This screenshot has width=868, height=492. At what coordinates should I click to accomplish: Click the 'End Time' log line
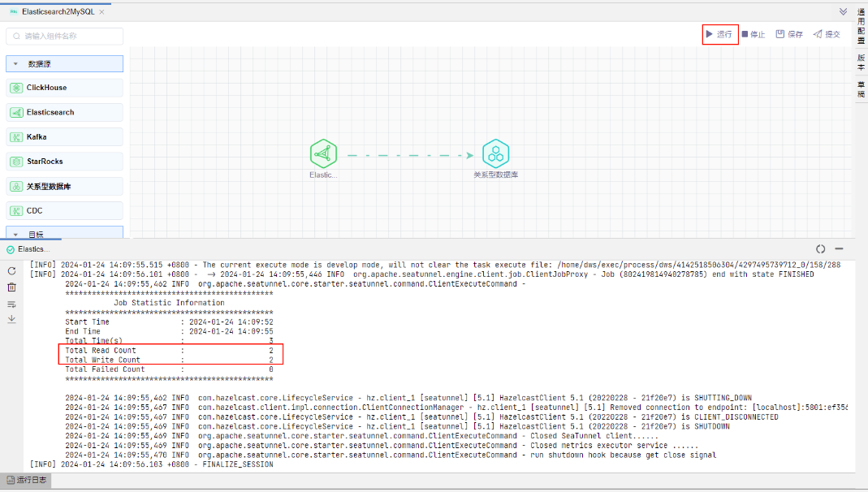coord(169,331)
